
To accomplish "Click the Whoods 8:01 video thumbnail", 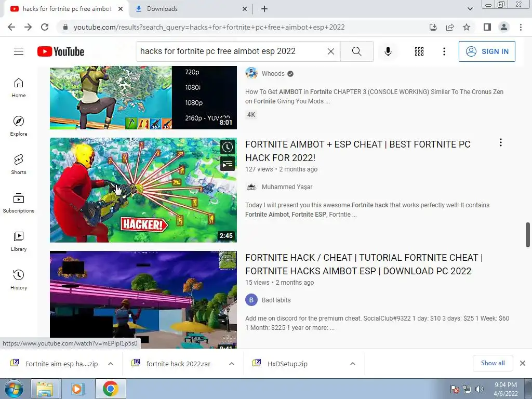I will pyautogui.click(x=143, y=98).
